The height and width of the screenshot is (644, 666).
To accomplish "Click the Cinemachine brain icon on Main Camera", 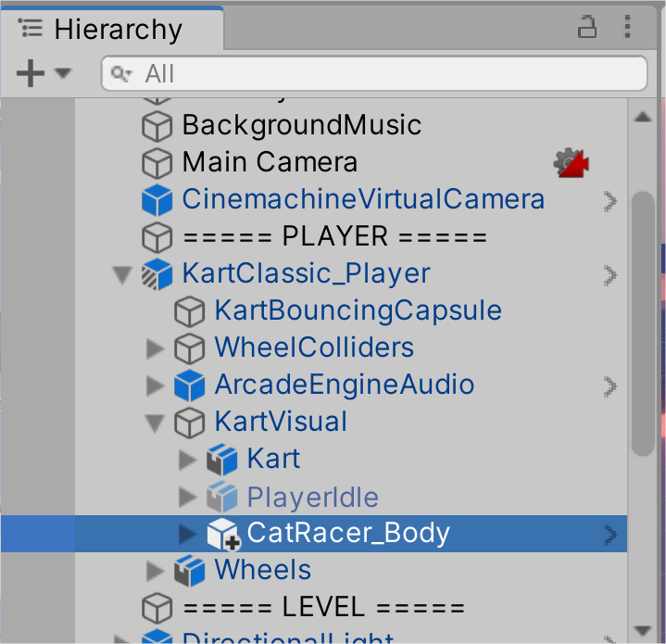I will tap(571, 163).
